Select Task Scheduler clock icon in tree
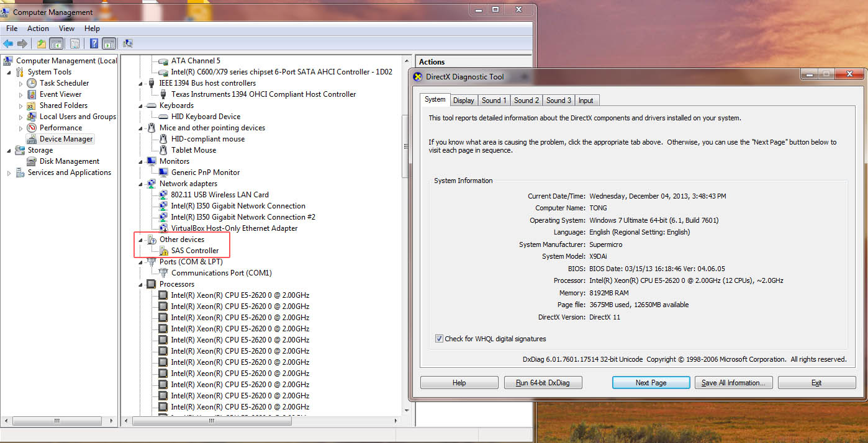Viewport: 868px width, 443px height. click(x=32, y=83)
